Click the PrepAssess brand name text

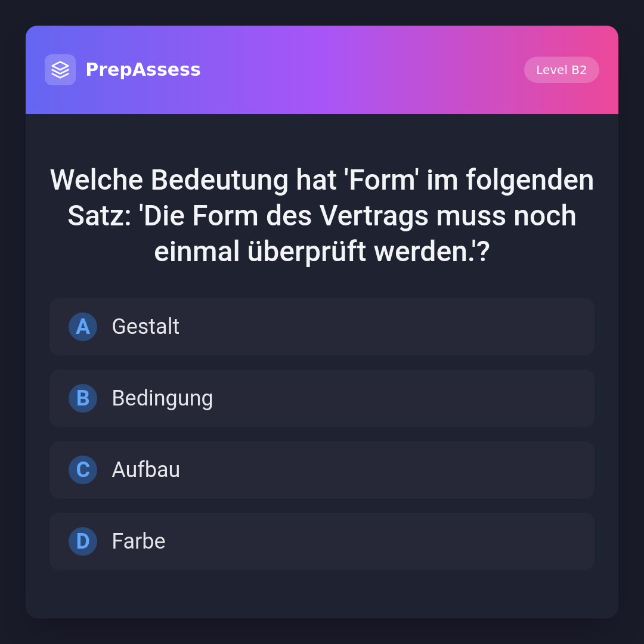coord(143,70)
